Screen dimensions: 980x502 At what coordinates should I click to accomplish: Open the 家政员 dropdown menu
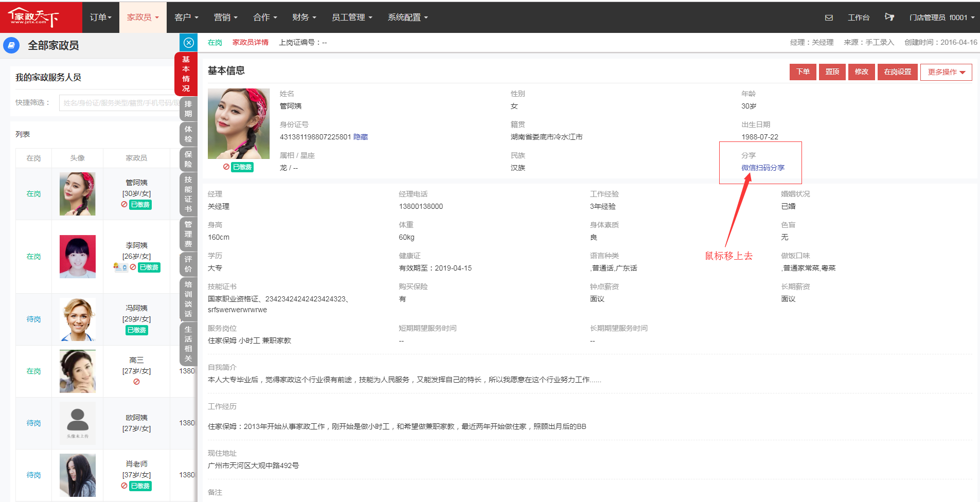click(143, 17)
